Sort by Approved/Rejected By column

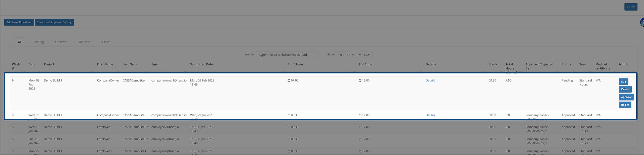click(539, 66)
